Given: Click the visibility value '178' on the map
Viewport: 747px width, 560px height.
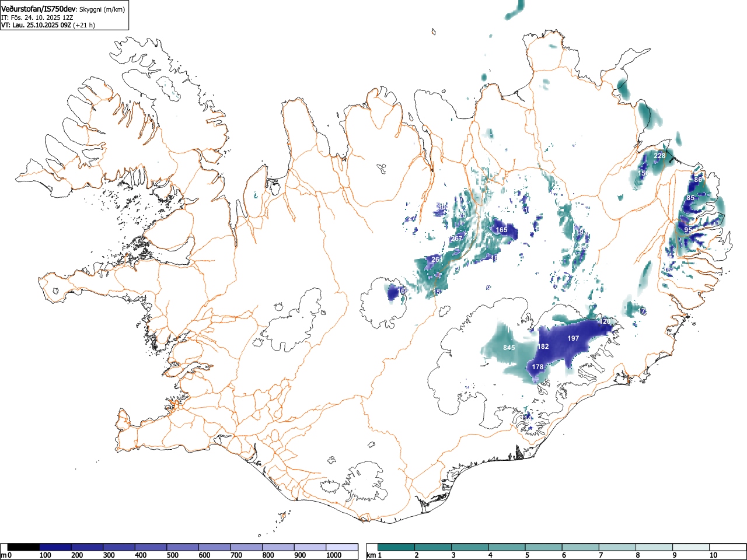Looking at the screenshot, I should (x=537, y=367).
